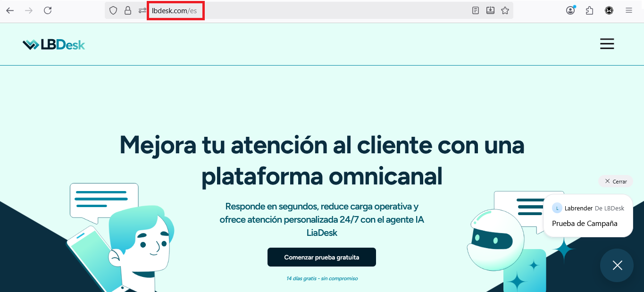Toggle reader view icon in address bar
This screenshot has height=292, width=644.
[476, 10]
